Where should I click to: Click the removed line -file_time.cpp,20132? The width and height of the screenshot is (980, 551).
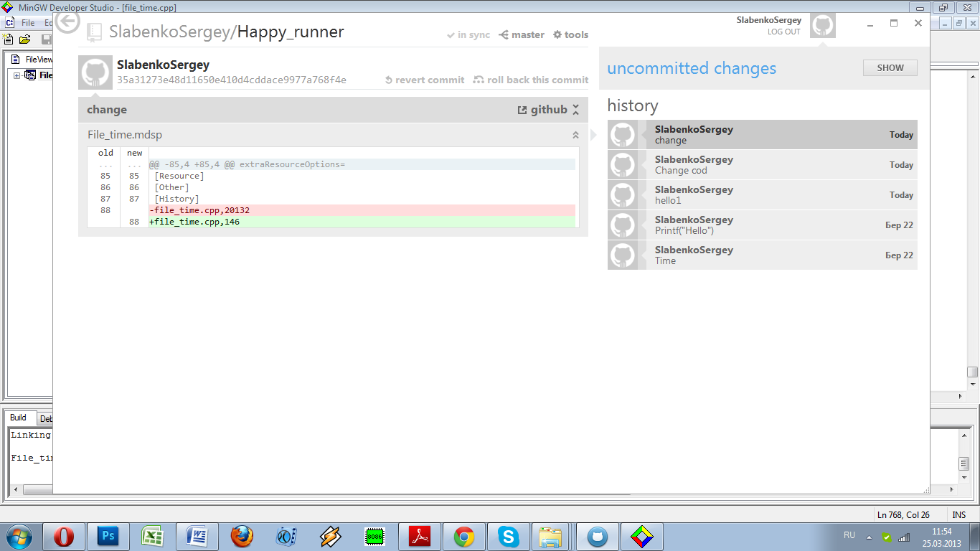pyautogui.click(x=362, y=210)
